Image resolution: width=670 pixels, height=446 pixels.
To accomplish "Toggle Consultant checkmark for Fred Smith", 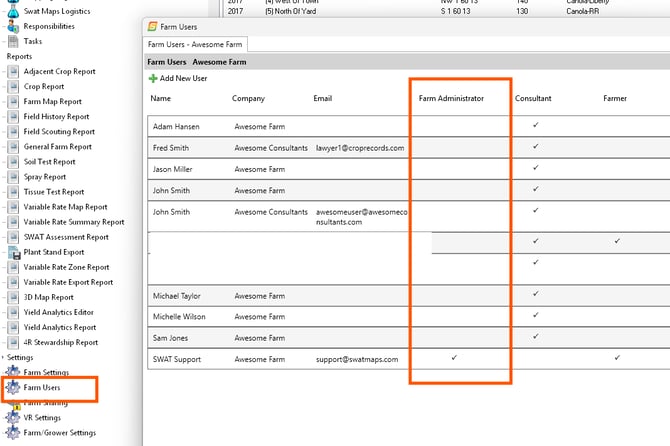I will coord(535,146).
